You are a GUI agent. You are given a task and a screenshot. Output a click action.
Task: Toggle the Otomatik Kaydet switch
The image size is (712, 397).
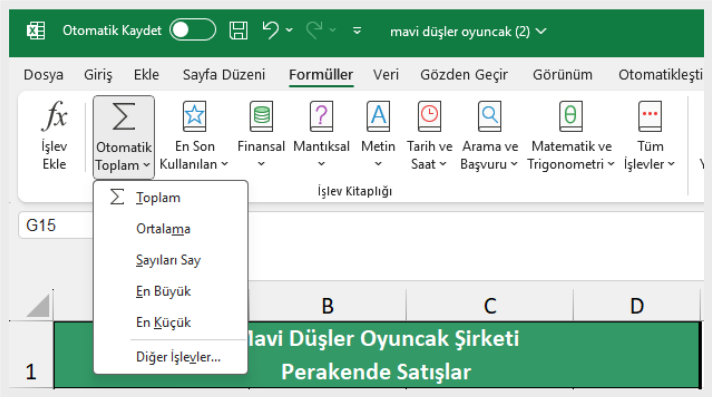(x=193, y=30)
